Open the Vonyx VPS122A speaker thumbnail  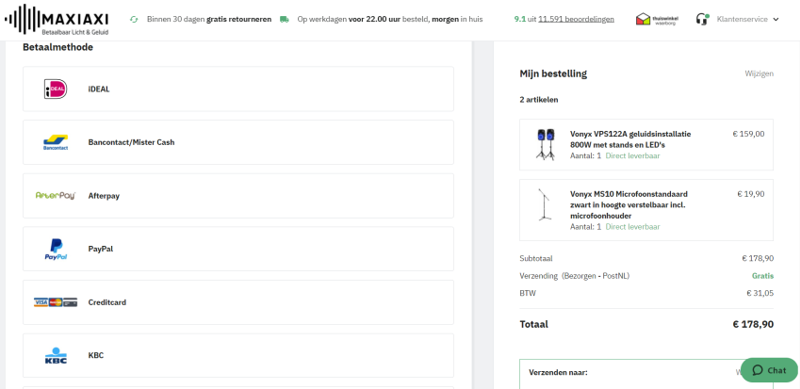click(x=545, y=144)
